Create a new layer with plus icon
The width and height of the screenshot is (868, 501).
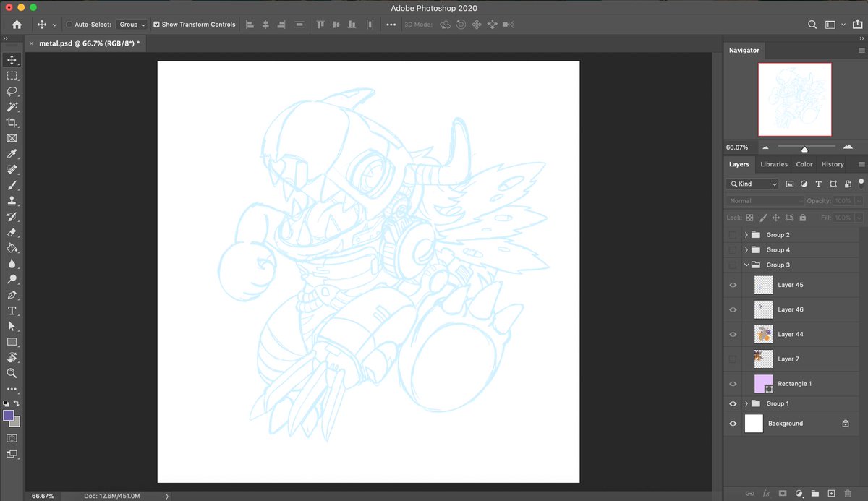click(831, 493)
